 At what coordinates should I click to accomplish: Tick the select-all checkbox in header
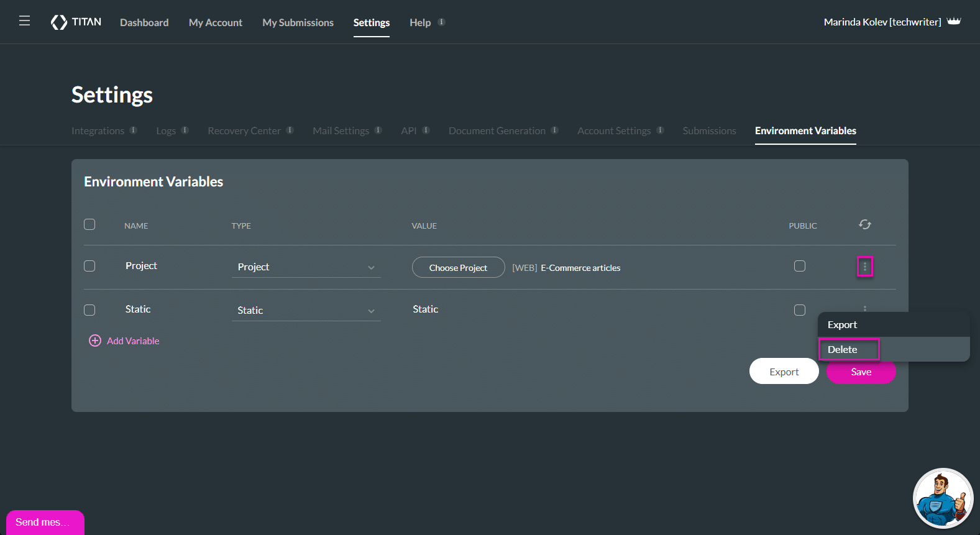89,224
